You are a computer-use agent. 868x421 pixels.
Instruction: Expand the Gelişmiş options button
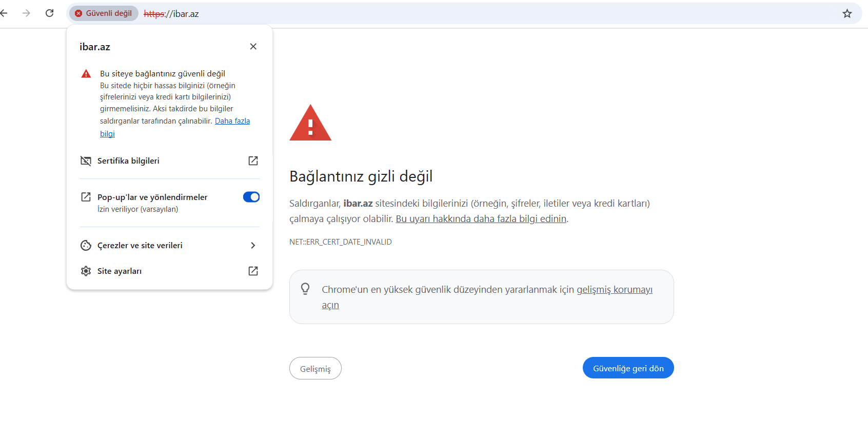315,369
